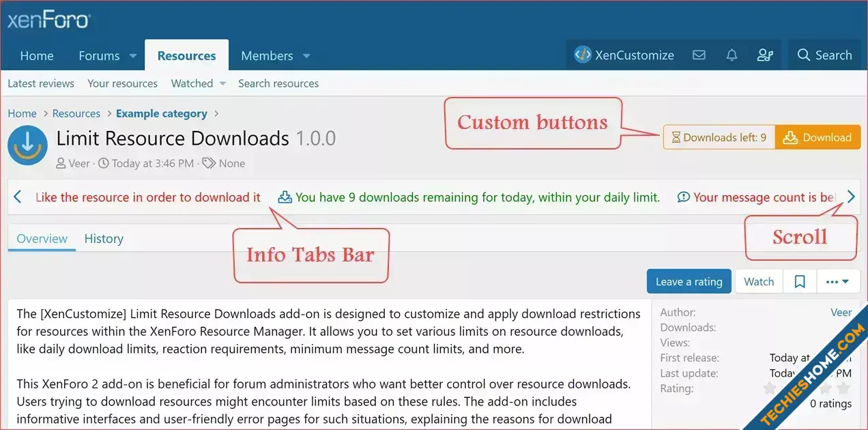Click the orange Download button

(x=818, y=137)
